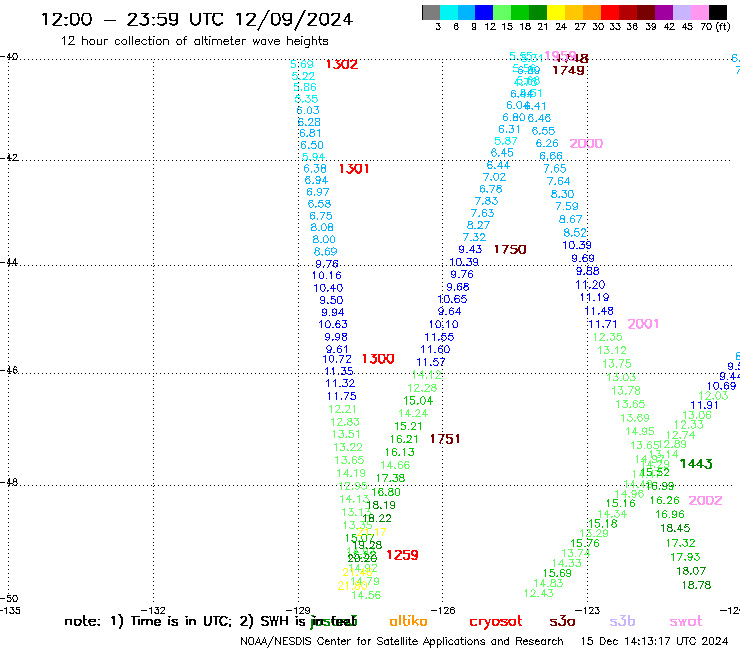Viewport: 740px width, 650px height.
Task: Click the pink legend swatch
Action: point(699,12)
